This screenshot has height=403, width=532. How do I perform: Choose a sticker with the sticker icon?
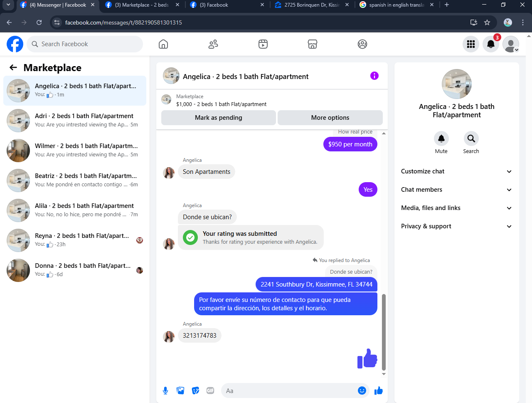tap(195, 391)
